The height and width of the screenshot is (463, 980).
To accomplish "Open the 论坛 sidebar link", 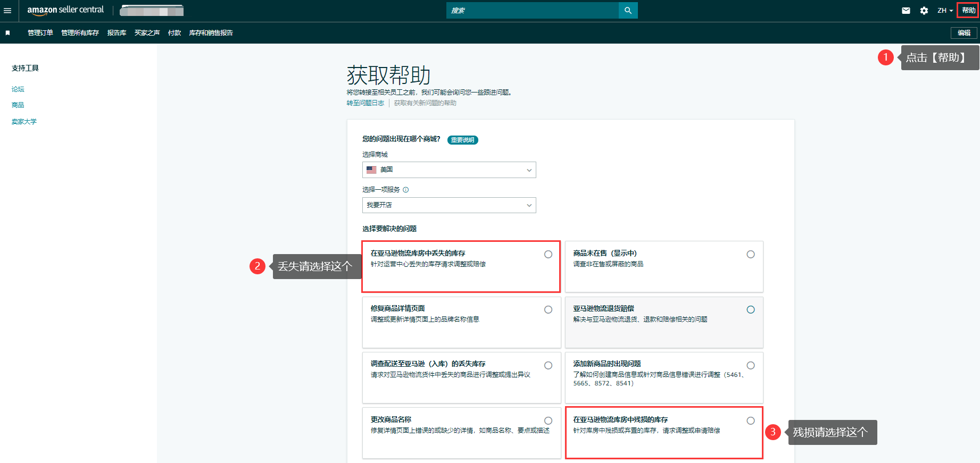I will click(18, 89).
